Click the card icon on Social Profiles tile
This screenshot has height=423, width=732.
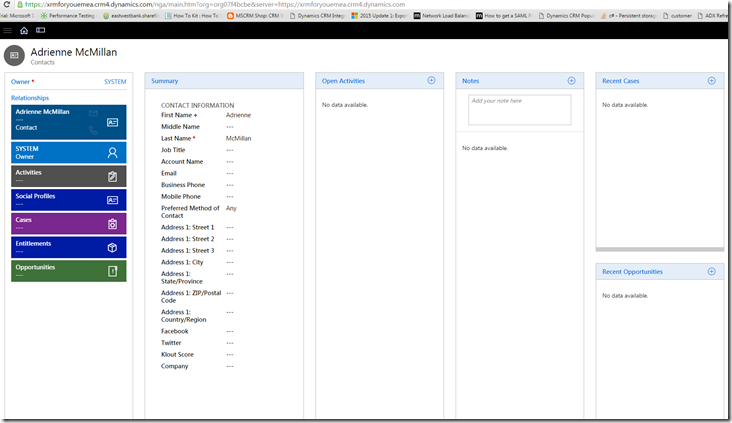coord(113,200)
